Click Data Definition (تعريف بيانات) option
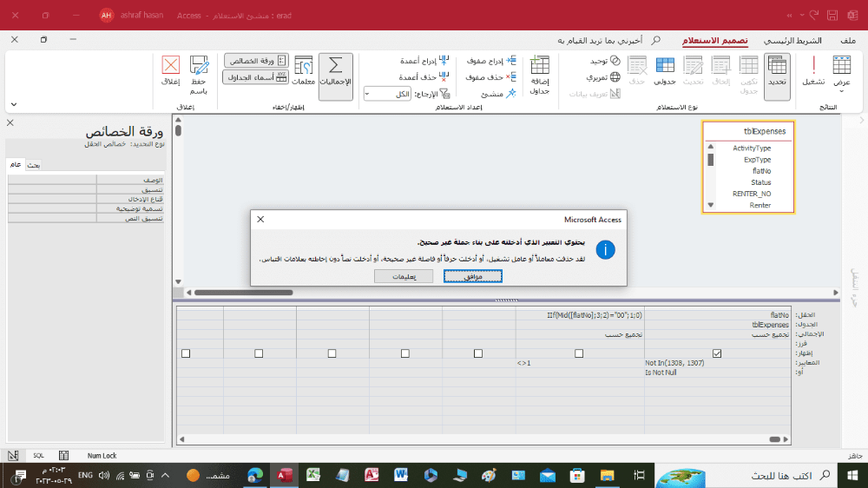 595,94
